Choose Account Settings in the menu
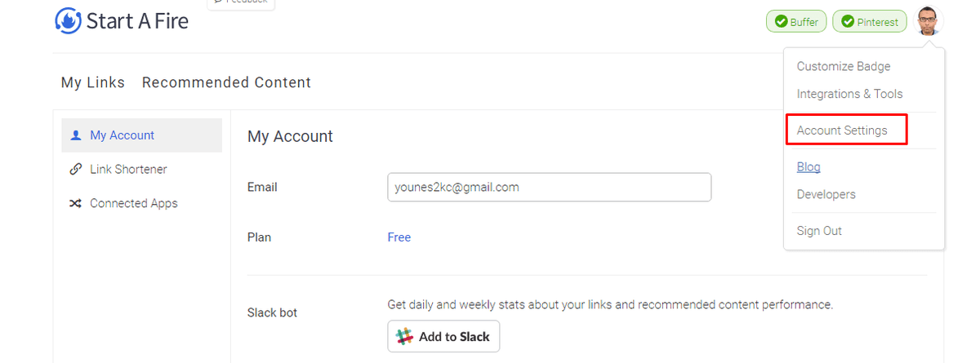This screenshot has height=363, width=980. pyautogui.click(x=842, y=131)
